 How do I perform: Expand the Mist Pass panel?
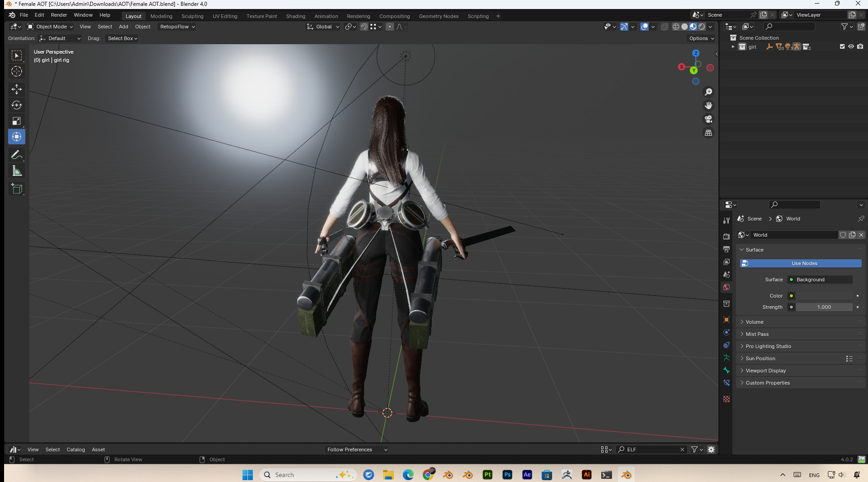800,334
